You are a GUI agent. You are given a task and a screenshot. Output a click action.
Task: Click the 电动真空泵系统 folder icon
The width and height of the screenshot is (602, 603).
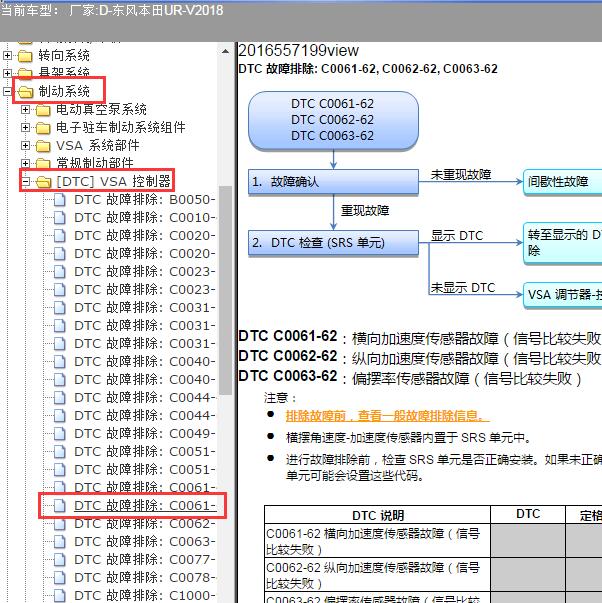click(42, 109)
